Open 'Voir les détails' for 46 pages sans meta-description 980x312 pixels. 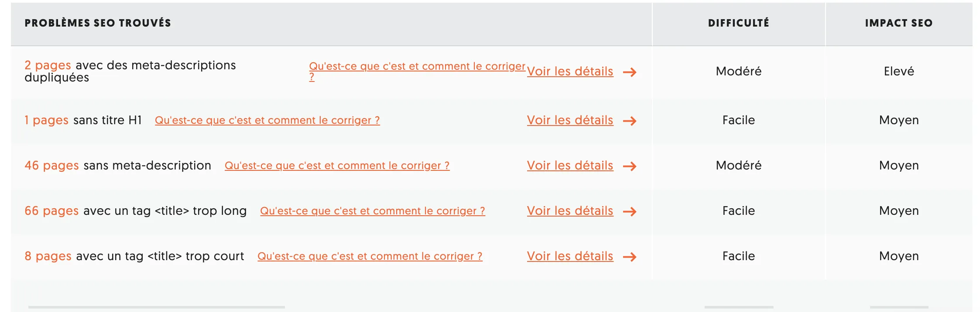point(569,166)
